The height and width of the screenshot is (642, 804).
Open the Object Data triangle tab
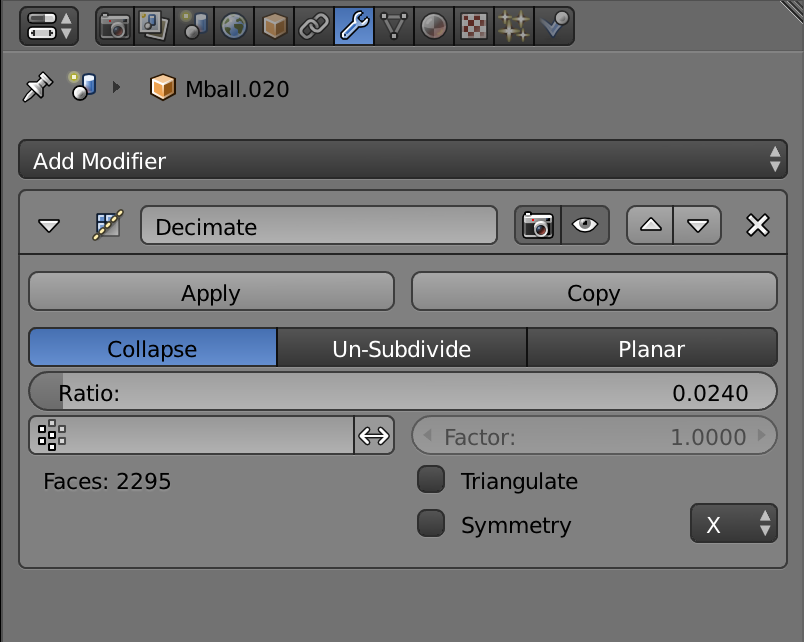pyautogui.click(x=394, y=26)
